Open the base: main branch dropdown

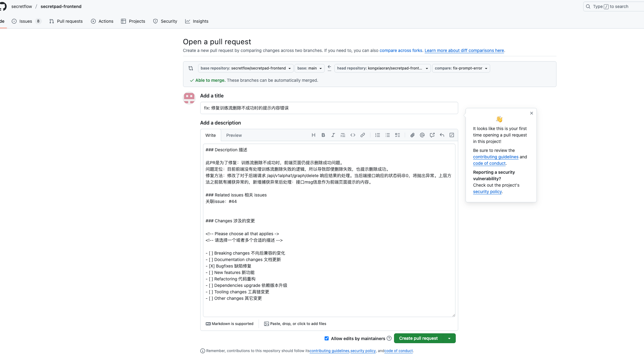(x=309, y=68)
